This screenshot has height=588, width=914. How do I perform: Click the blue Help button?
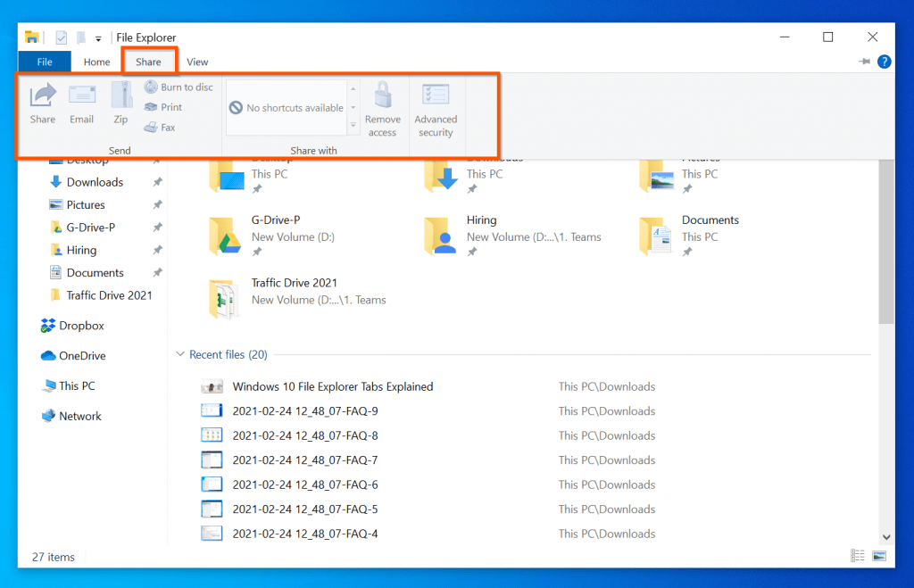884,62
